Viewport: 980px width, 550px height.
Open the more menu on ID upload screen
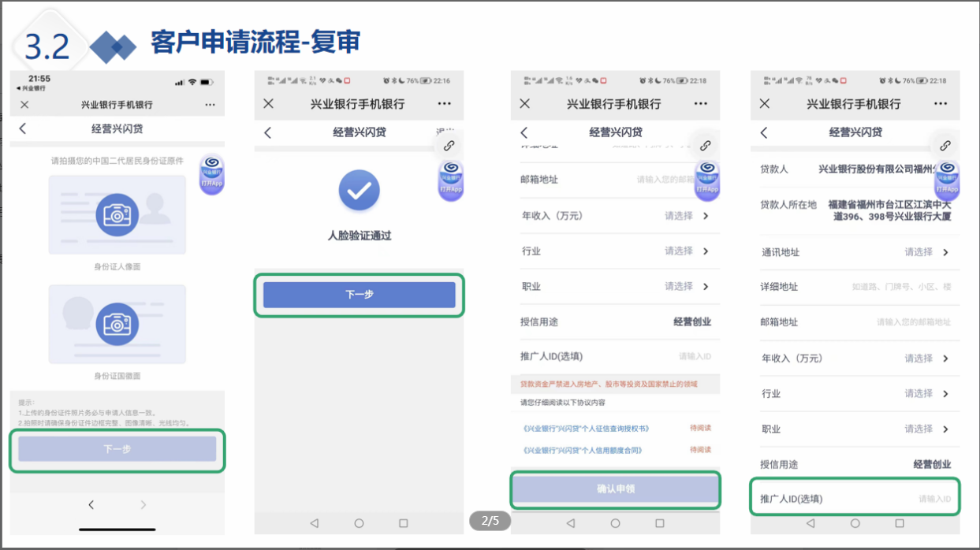pos(210,105)
